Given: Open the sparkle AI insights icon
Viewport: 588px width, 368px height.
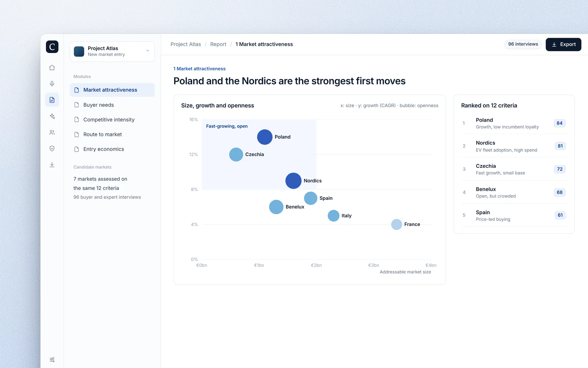Looking at the screenshot, I should click(x=52, y=116).
